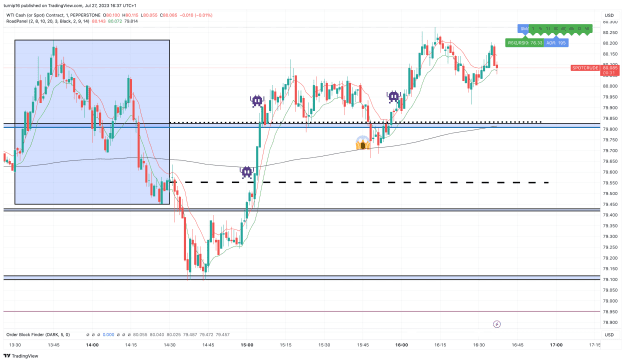This screenshot has width=625, height=362.
Task: Click the green RSI label in the panel
Action: 525,43
